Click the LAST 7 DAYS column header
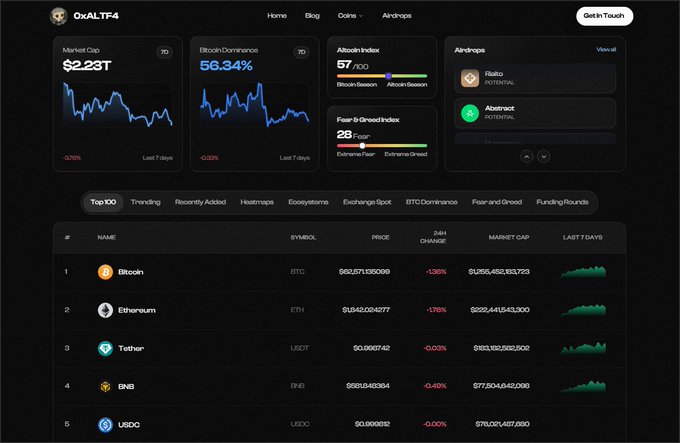Viewport: 680px width, 443px height. pyautogui.click(x=582, y=238)
